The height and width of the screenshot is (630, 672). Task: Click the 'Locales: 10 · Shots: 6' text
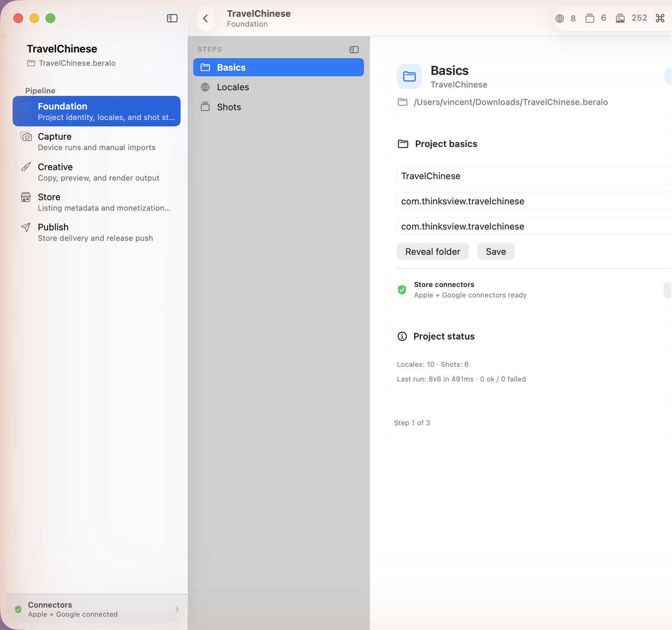pyautogui.click(x=433, y=364)
